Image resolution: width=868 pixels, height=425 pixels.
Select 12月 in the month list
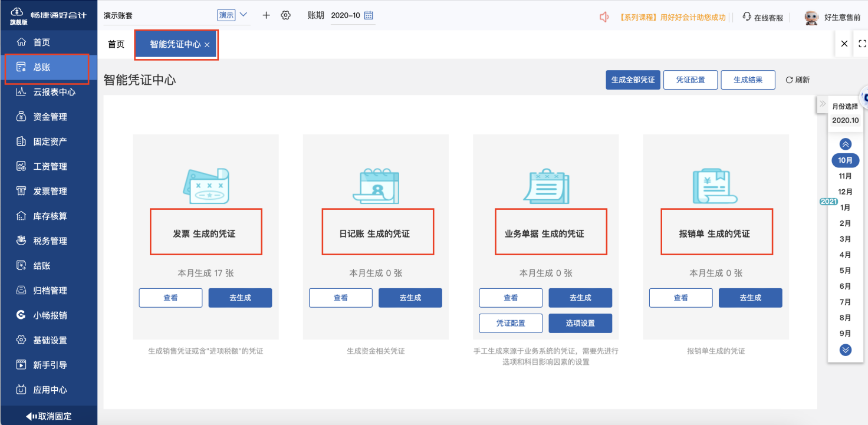coord(846,192)
